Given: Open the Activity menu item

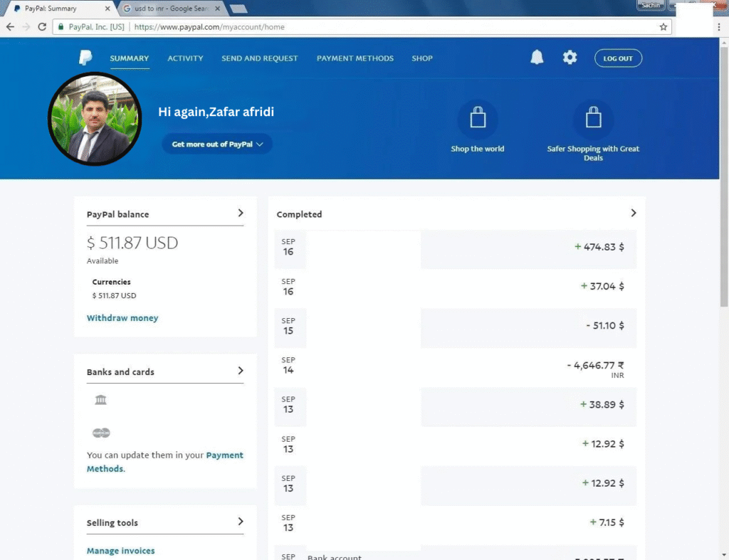Looking at the screenshot, I should point(185,58).
